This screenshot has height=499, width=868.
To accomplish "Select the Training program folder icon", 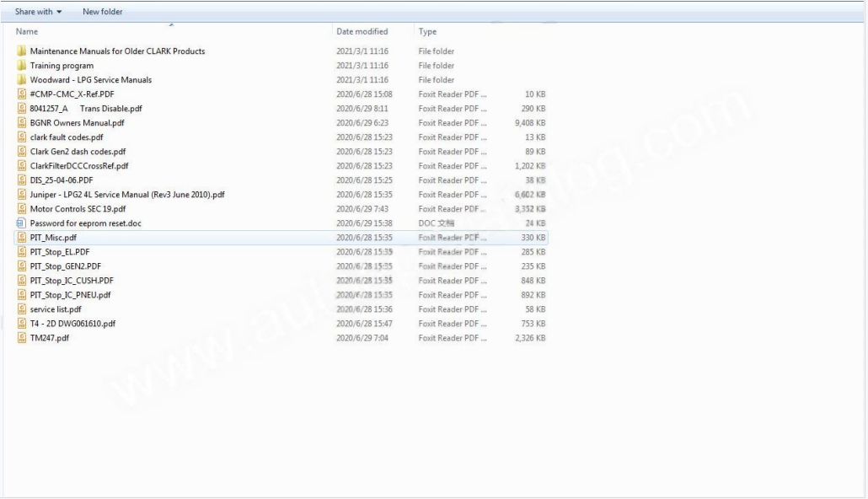I will tap(22, 66).
